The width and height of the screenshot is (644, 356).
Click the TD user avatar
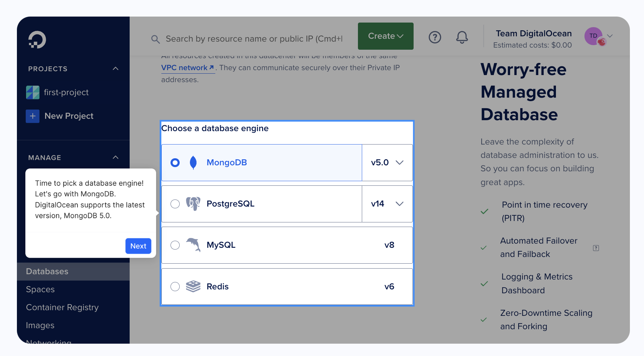click(x=594, y=36)
